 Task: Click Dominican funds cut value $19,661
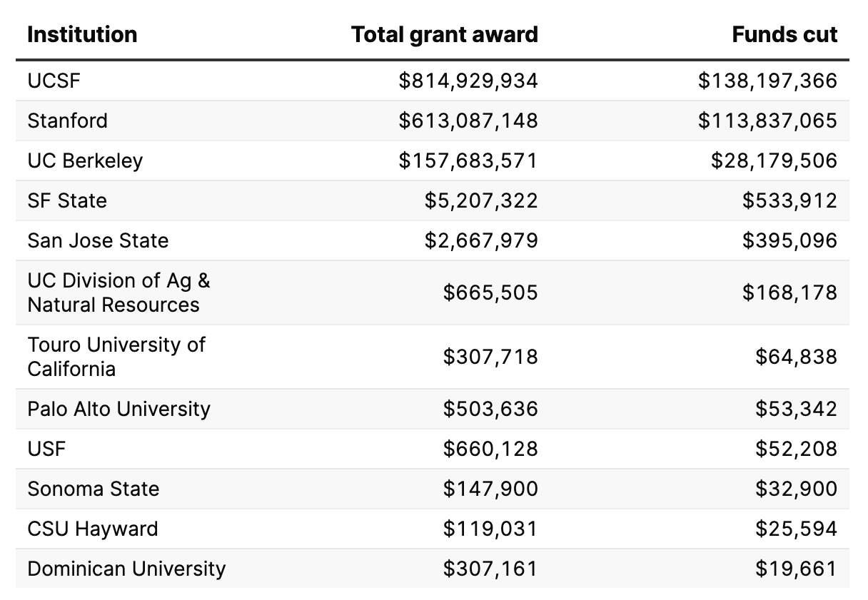[x=796, y=569]
